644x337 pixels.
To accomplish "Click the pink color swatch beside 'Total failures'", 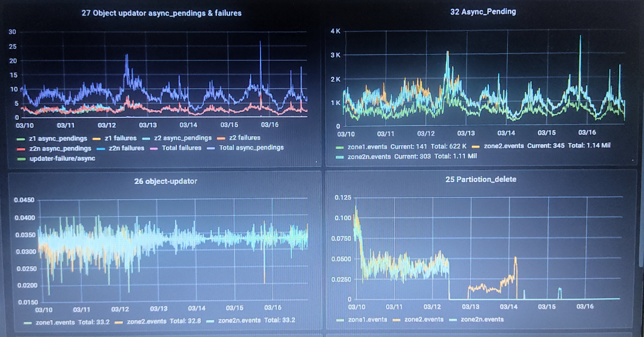I will 154,148.
